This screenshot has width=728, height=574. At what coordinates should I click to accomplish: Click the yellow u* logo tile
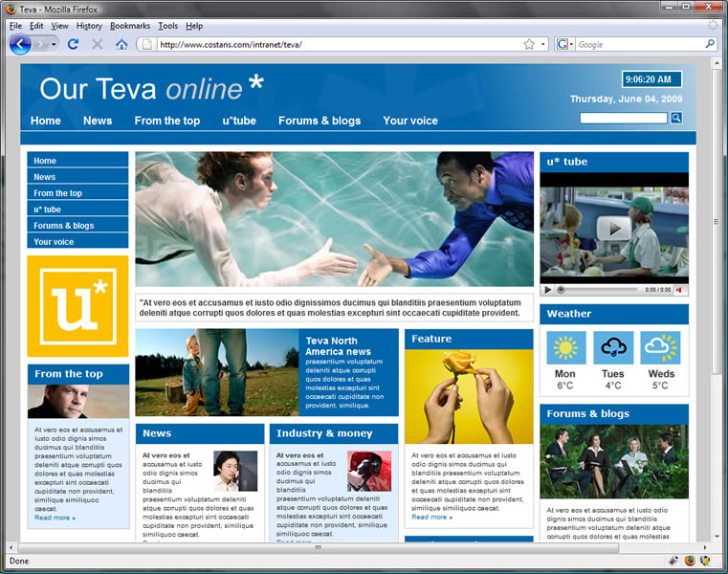78,306
